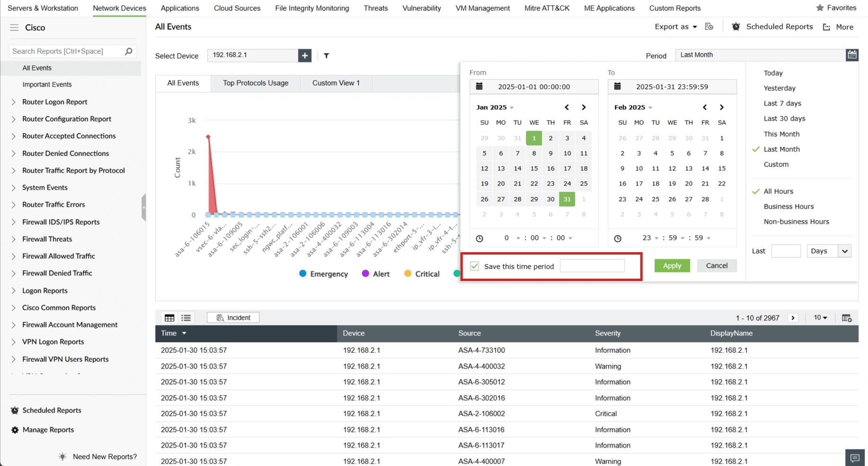The width and height of the screenshot is (868, 466).
Task: Switch to list view of events
Action: coord(186,318)
